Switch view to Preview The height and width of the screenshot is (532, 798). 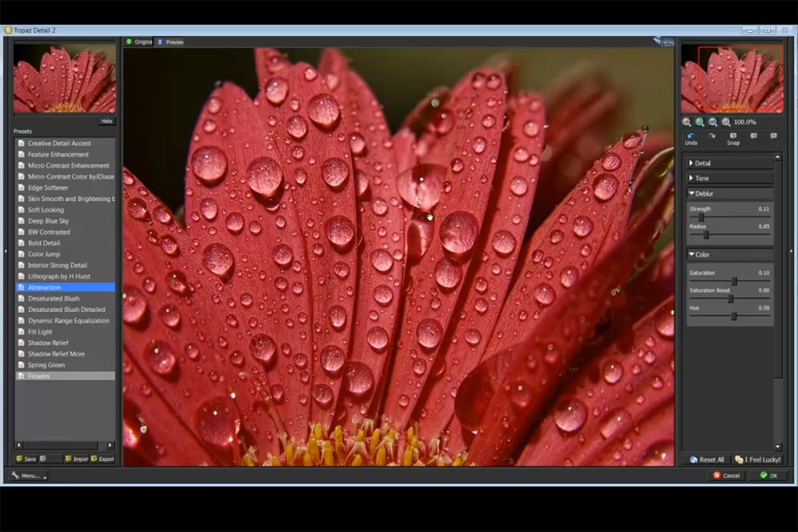pyautogui.click(x=170, y=42)
